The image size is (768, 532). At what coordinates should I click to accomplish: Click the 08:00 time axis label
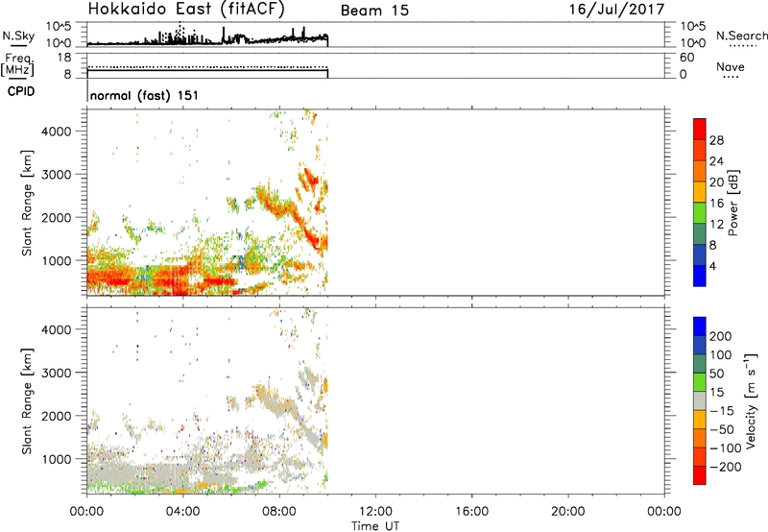click(279, 512)
